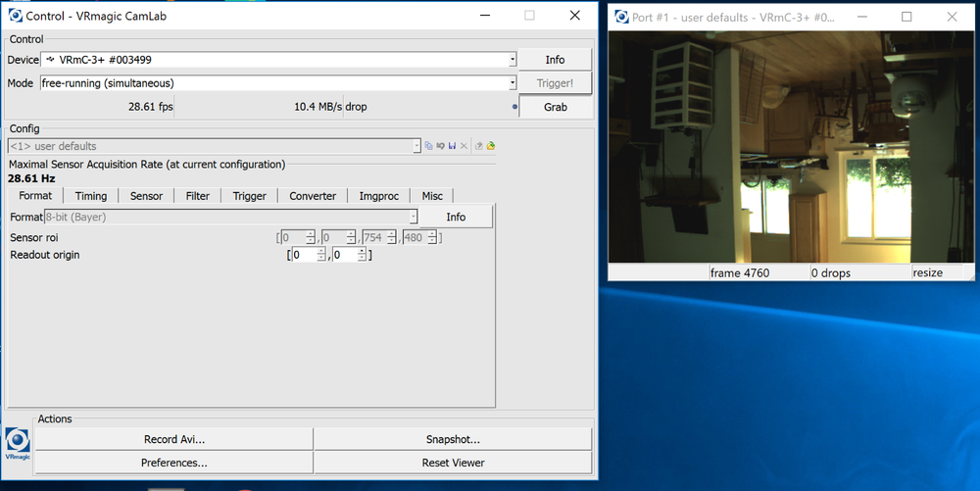This screenshot has height=491, width=980.
Task: Close the Port #1 viewer window
Action: [952, 17]
